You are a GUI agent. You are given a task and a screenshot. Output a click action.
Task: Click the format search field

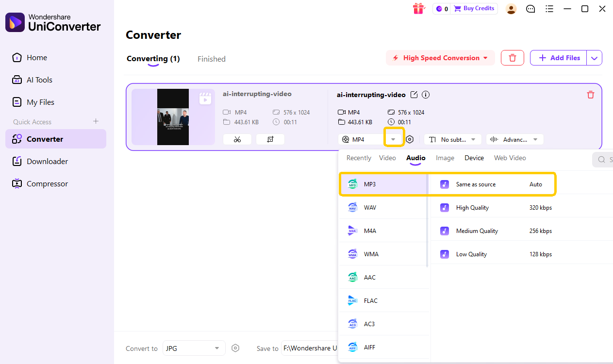click(x=603, y=160)
